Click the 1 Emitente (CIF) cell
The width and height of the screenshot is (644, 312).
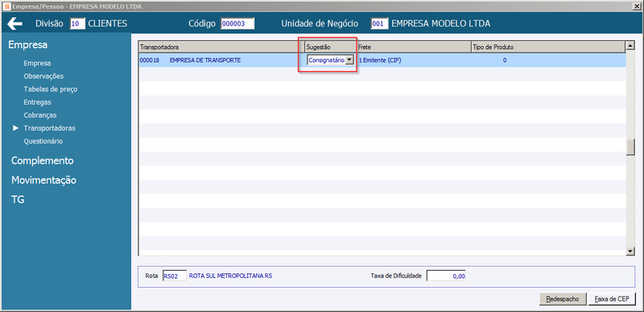(380, 60)
